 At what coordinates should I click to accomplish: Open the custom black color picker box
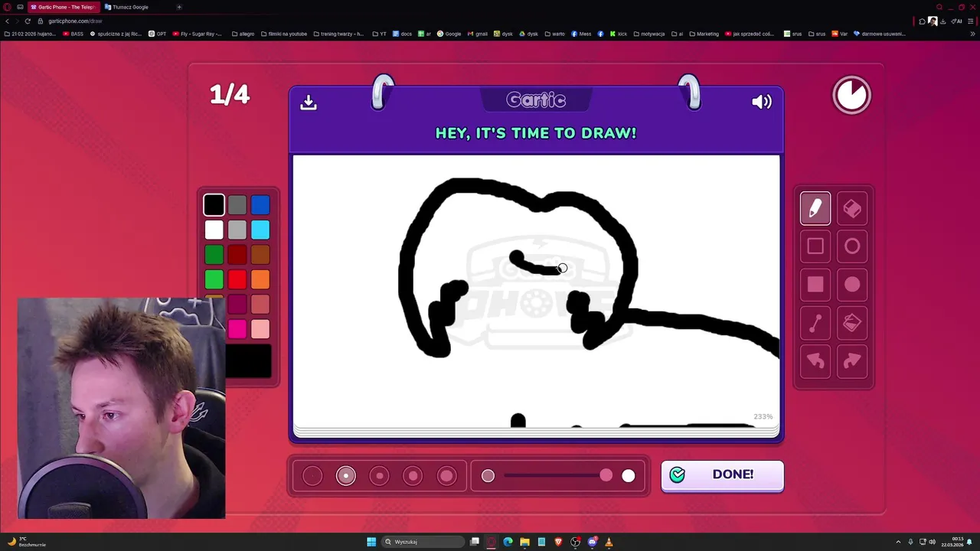point(248,361)
